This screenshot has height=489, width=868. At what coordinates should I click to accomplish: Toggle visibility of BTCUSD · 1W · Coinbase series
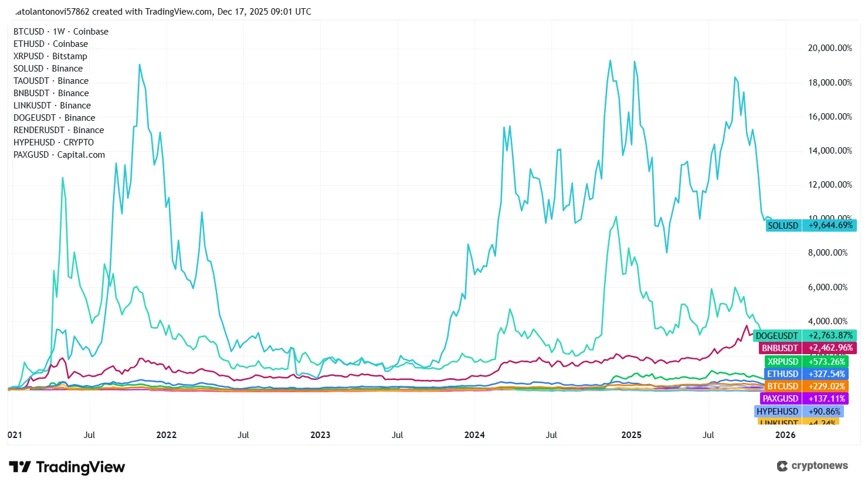click(x=60, y=31)
